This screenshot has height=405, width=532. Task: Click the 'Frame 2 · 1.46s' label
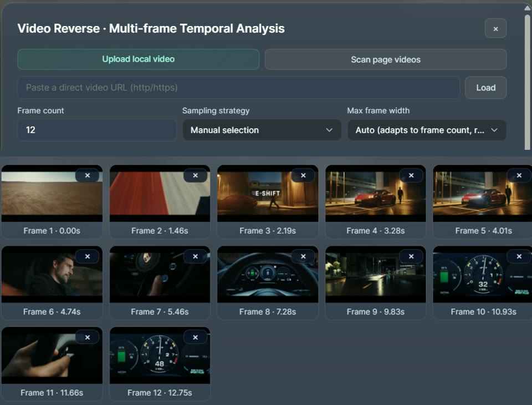(x=160, y=231)
